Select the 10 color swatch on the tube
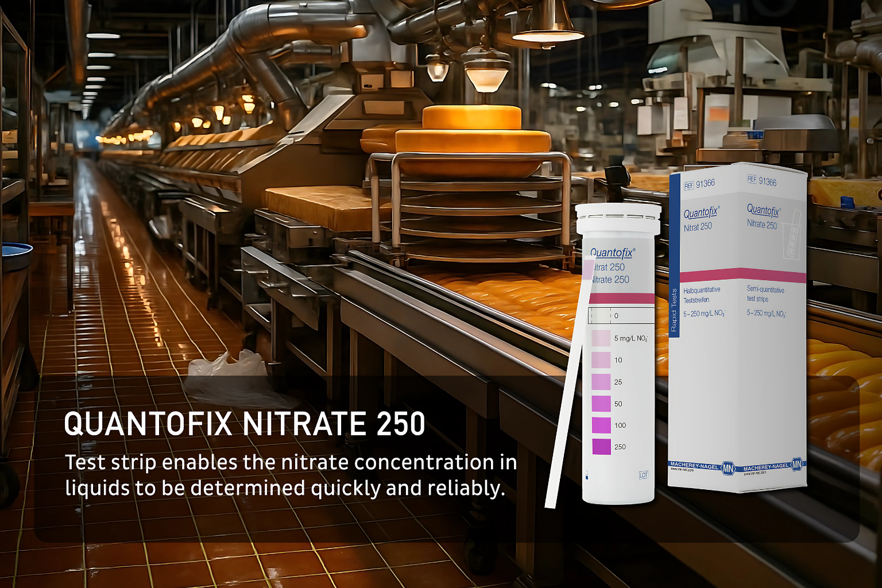The width and height of the screenshot is (882, 588). tap(601, 360)
